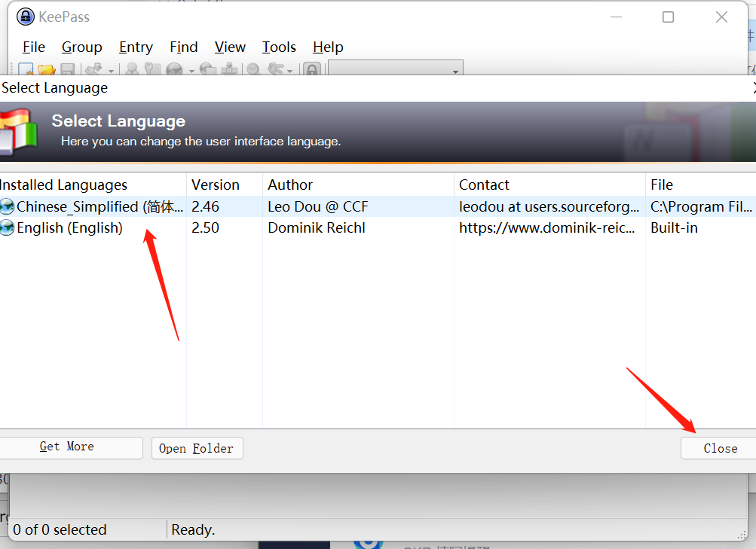756x549 pixels.
Task: Sort by Contact column header
Action: (549, 185)
